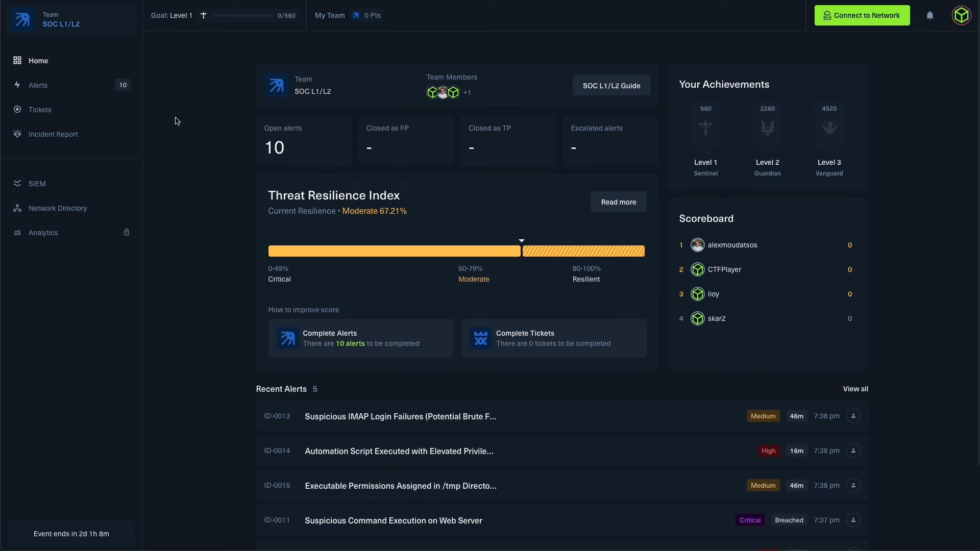The height and width of the screenshot is (551, 980).
Task: Open Network Directory page
Action: pos(58,208)
